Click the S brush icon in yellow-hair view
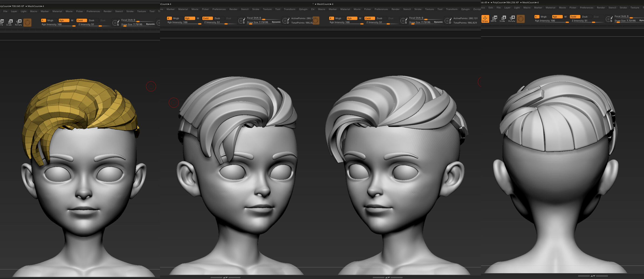The image size is (644, 279). tap(116, 23)
